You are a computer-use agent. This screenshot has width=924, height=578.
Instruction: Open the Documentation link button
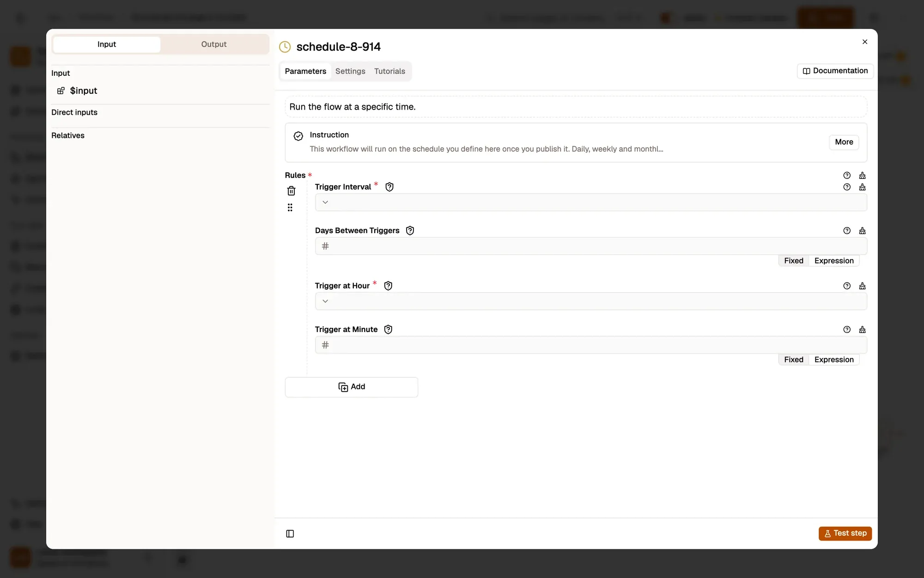tap(835, 71)
